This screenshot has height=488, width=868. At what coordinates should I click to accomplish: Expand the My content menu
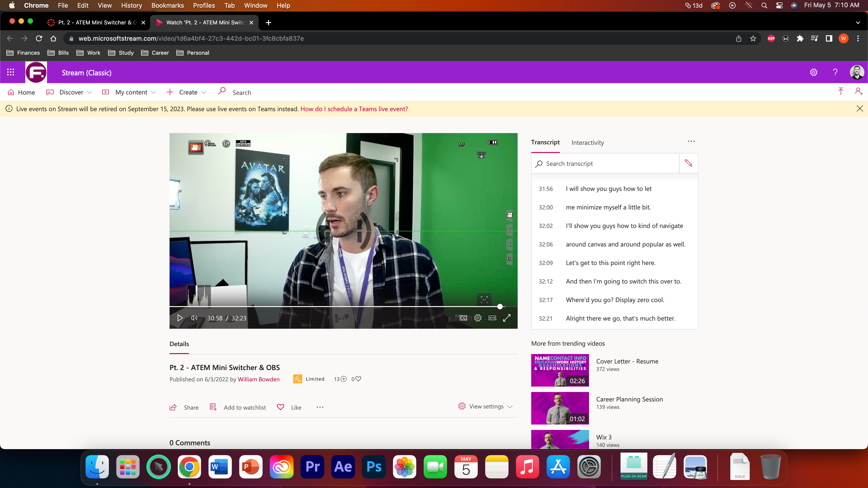tap(129, 92)
